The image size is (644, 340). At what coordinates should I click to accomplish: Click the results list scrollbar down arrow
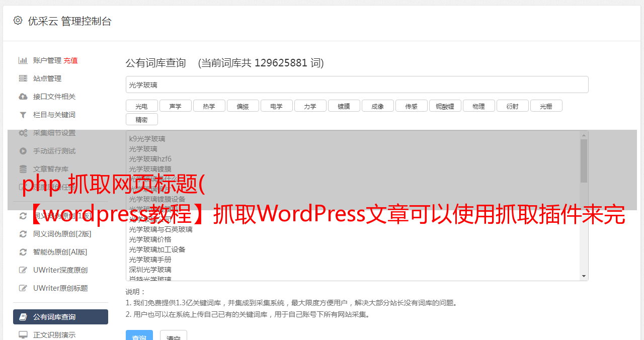coord(584,276)
